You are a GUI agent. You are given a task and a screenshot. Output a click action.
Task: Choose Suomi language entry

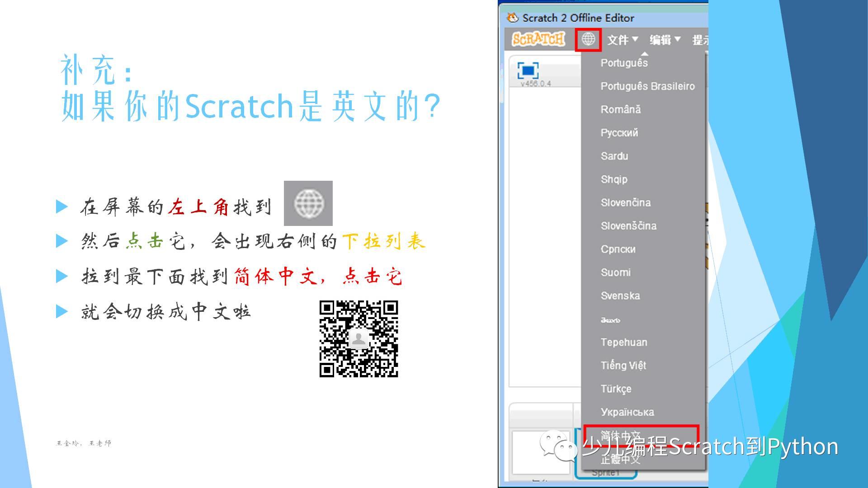615,272
